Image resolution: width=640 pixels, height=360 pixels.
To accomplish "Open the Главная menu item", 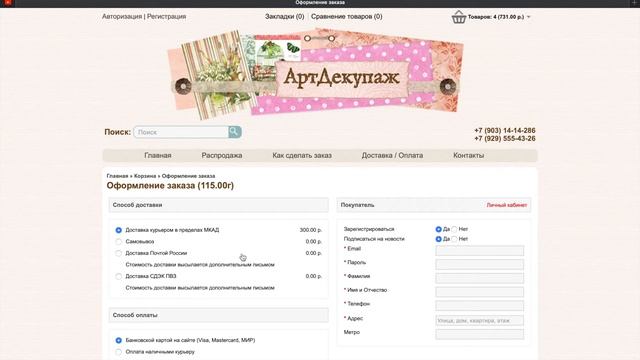I will [158, 156].
